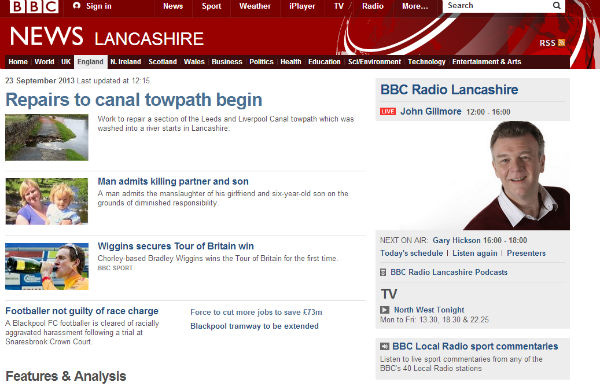Open 'Blackpool tramway to be extended' link
This screenshot has width=600, height=386.
point(254,326)
